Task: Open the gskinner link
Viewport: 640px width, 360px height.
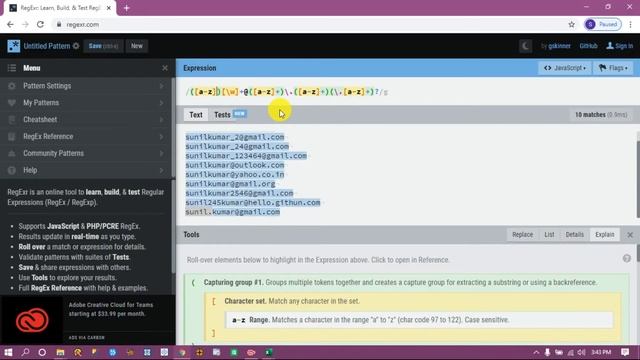Action: pos(559,46)
